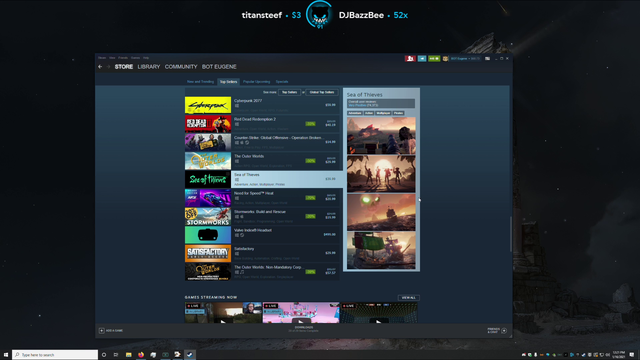Click the Cortana circle icon on taskbar
This screenshot has height=360, width=640.
coord(104,355)
